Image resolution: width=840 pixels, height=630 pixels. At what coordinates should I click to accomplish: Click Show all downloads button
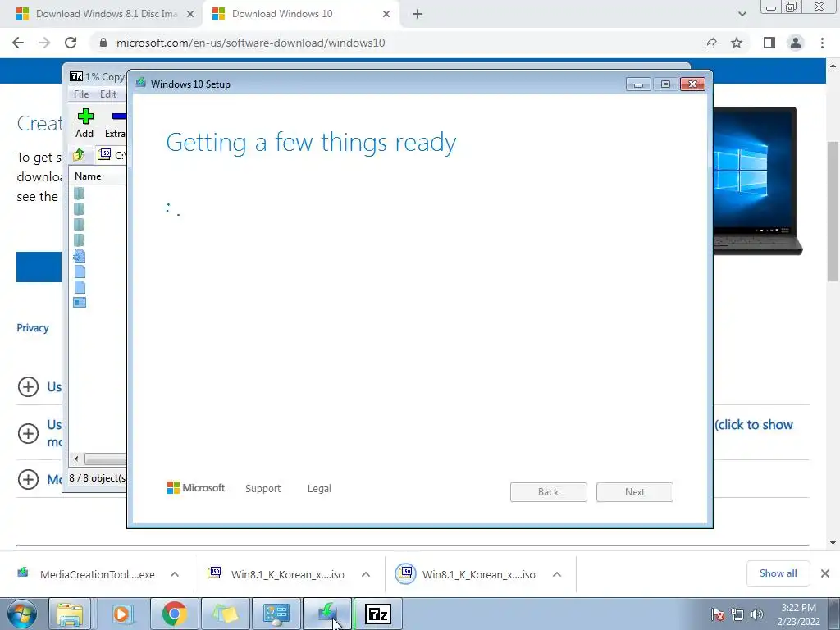click(778, 573)
